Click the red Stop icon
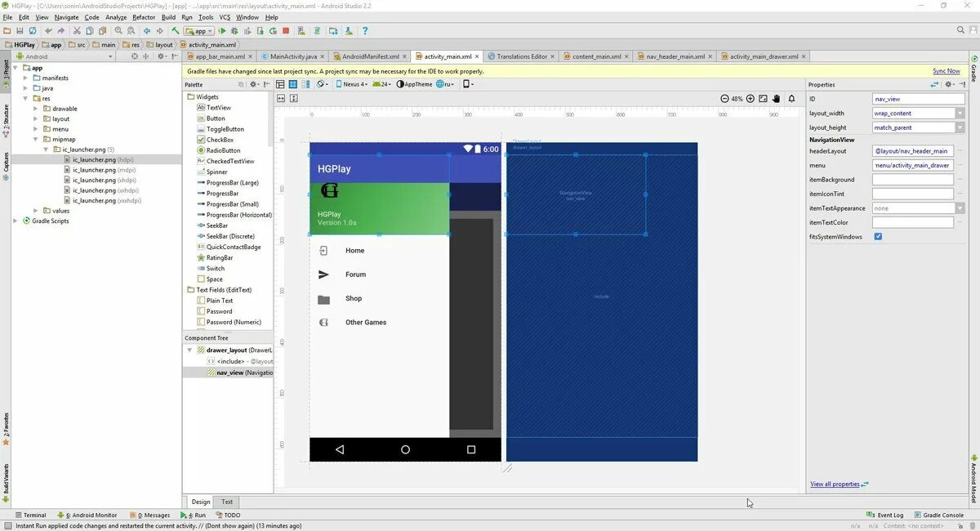Image resolution: width=980 pixels, height=531 pixels. 286,31
